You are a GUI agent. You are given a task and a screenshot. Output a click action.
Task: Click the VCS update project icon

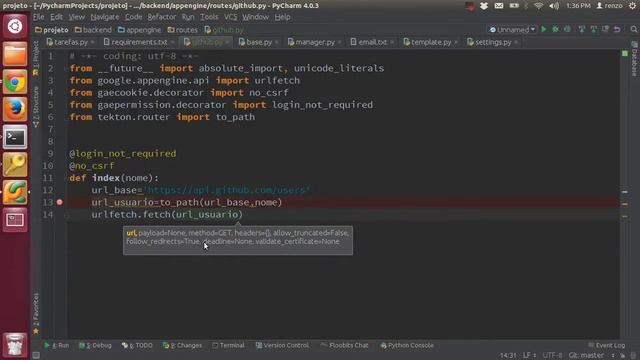[582, 29]
